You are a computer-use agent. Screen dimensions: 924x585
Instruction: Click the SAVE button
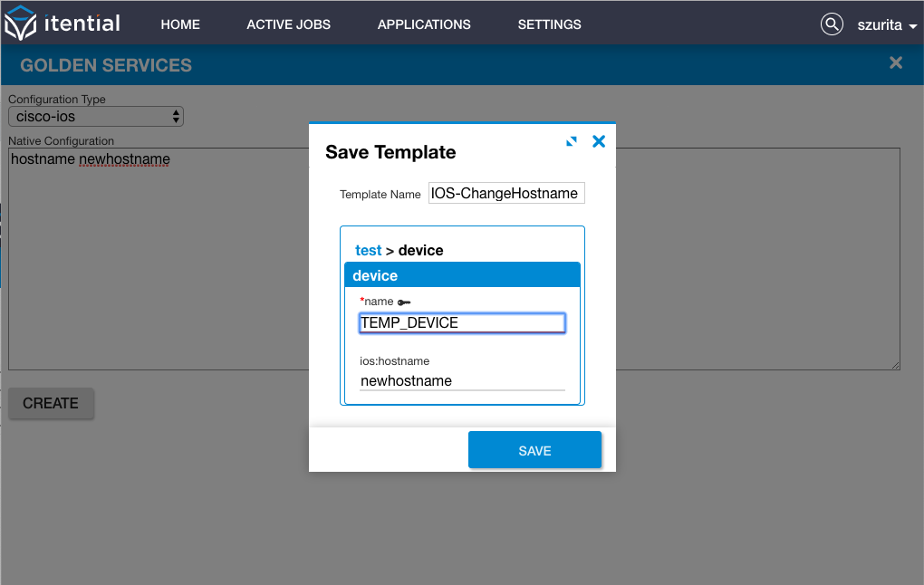coord(534,450)
